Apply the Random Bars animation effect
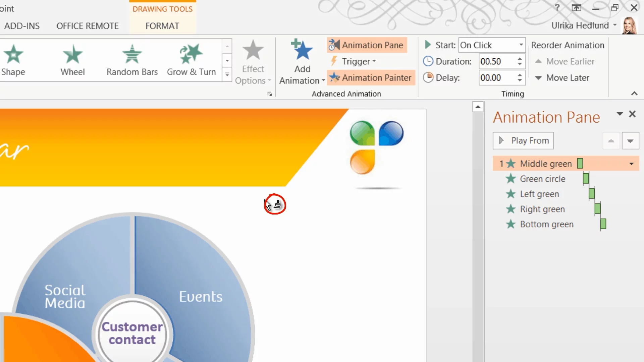 (132, 60)
